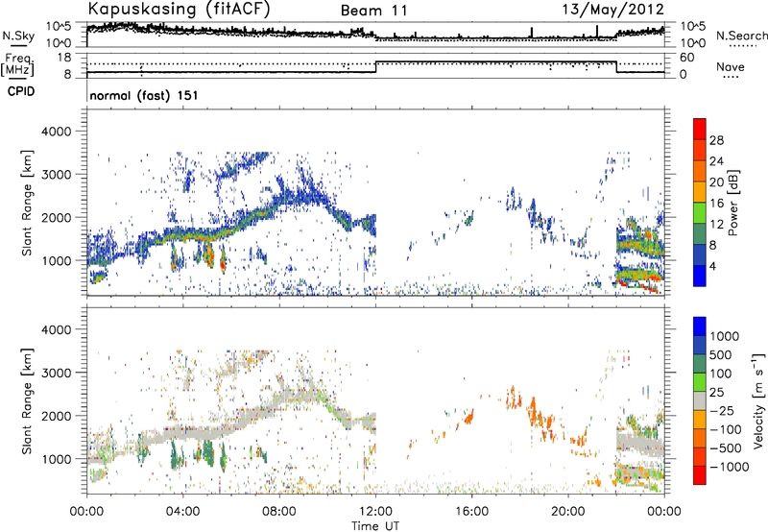
Task: Click the '04:00' time axis label
Action: coord(183,512)
